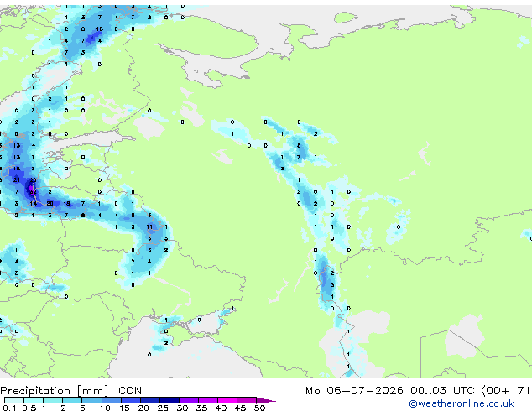Select the 'Precipitation [mm] ICON' title
Image resolution: width=532 pixels, height=411 pixels.
(x=71, y=391)
